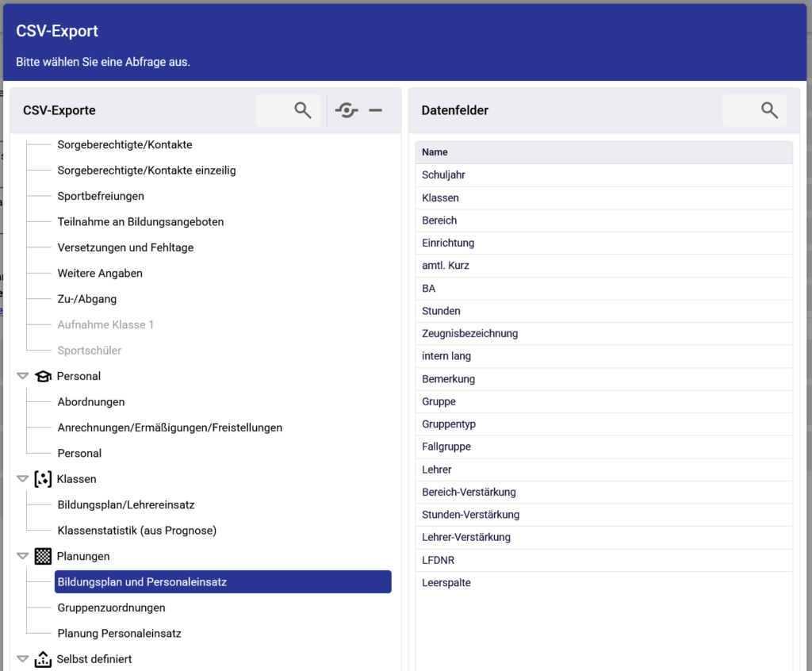Click the Bereich-Verstärkung field row
This screenshot has height=671, width=812.
click(x=603, y=493)
